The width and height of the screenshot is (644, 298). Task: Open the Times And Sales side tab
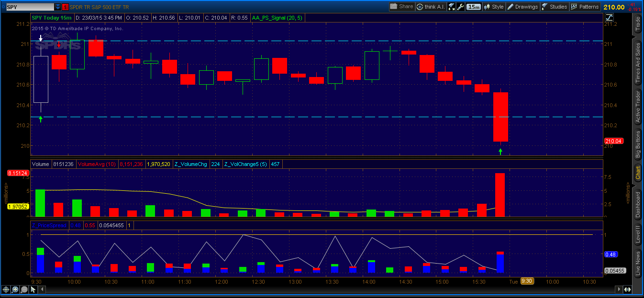[x=637, y=63]
